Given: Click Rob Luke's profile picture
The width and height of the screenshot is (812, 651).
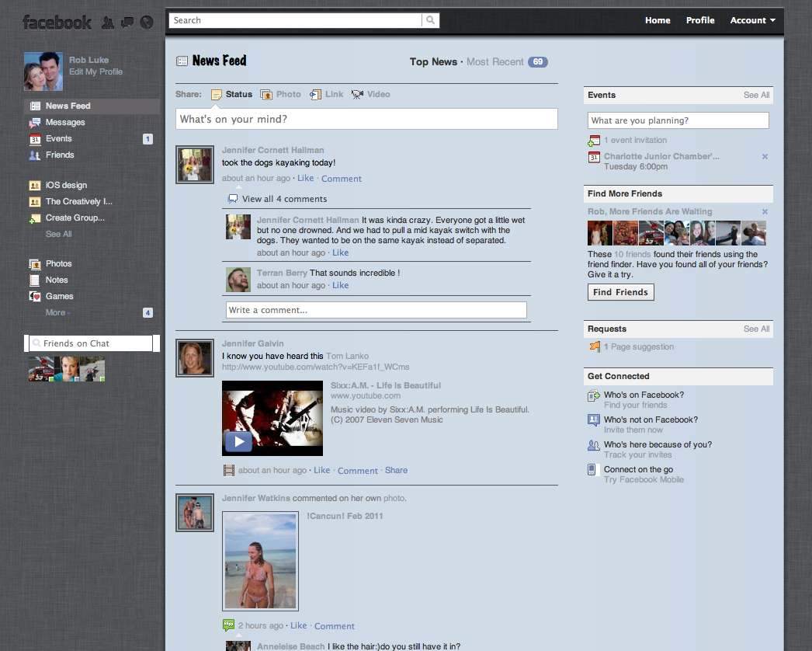Looking at the screenshot, I should point(43,71).
